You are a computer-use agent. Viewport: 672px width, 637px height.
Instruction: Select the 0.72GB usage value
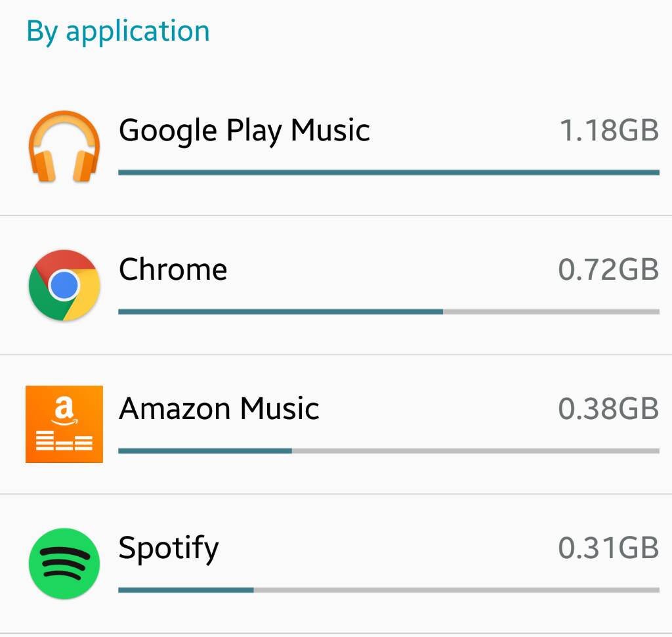coord(608,269)
